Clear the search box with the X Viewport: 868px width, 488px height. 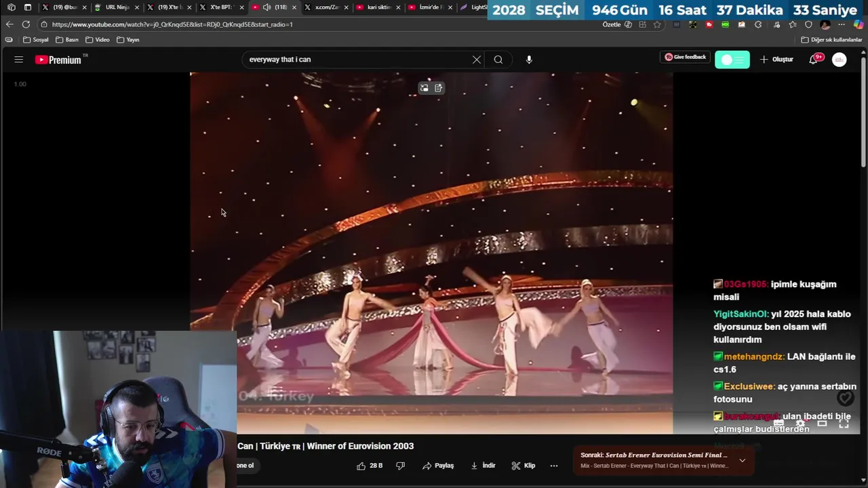tap(477, 60)
